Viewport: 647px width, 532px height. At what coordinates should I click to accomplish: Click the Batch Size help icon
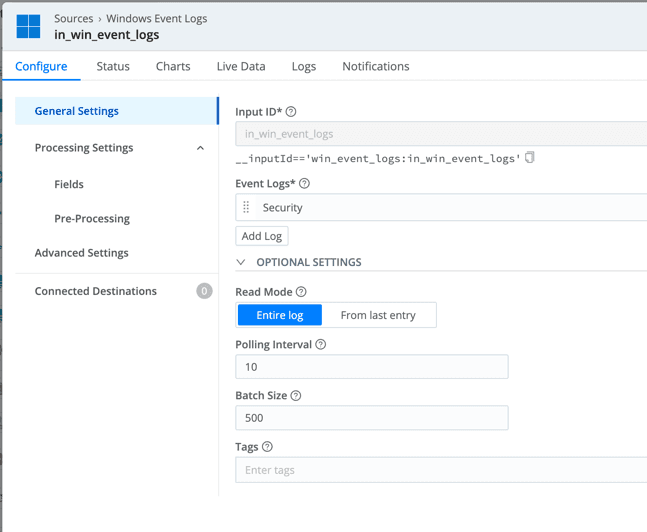coord(296,396)
